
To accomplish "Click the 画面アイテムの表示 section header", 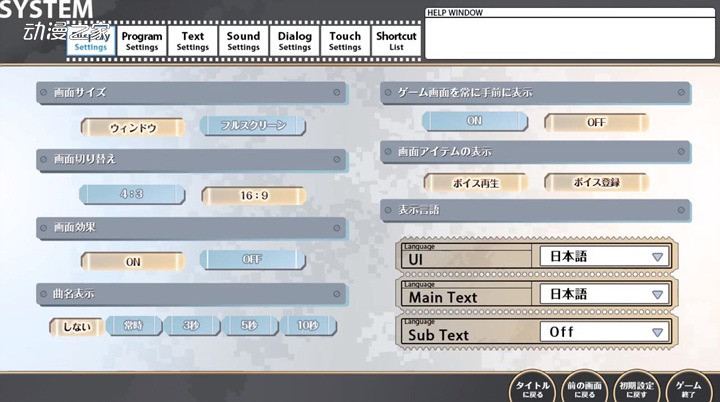I will [x=535, y=152].
